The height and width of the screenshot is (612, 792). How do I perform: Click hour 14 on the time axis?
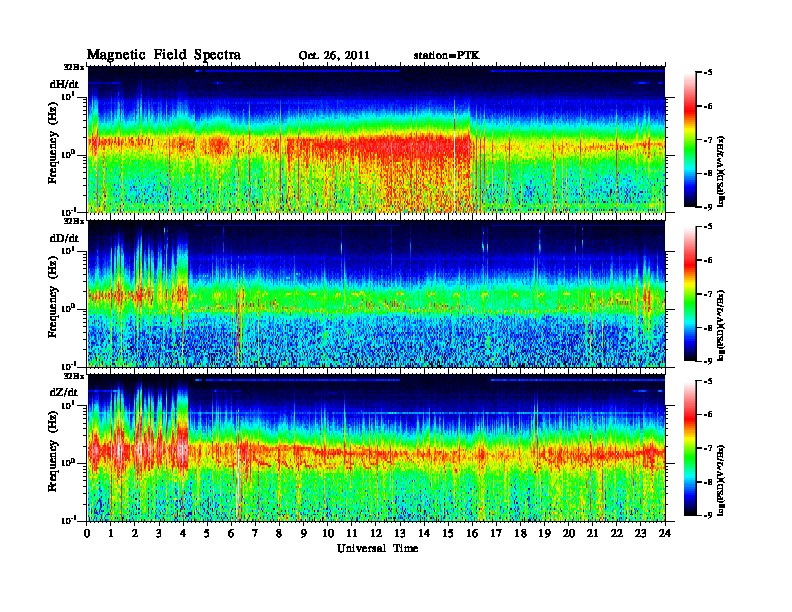click(x=424, y=533)
